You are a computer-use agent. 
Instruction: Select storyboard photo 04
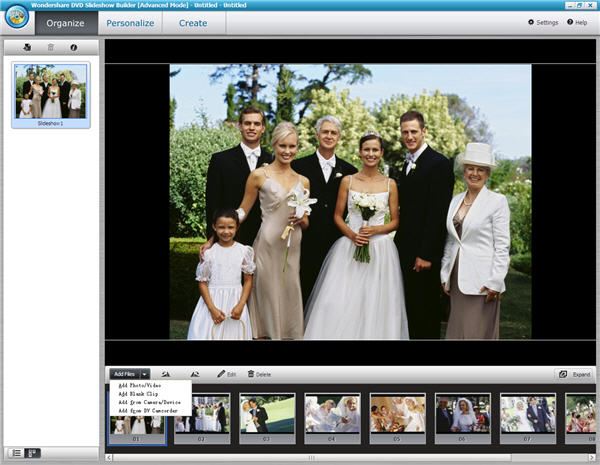click(x=332, y=419)
